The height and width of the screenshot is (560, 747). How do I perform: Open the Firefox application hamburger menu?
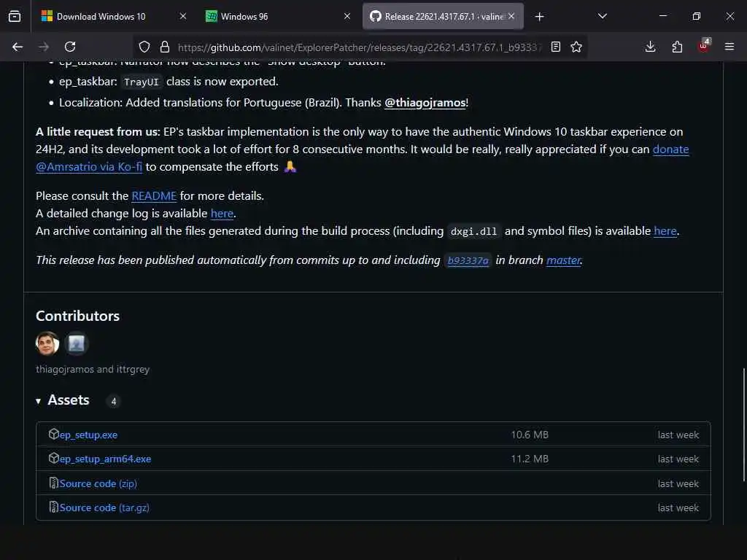pyautogui.click(x=729, y=47)
